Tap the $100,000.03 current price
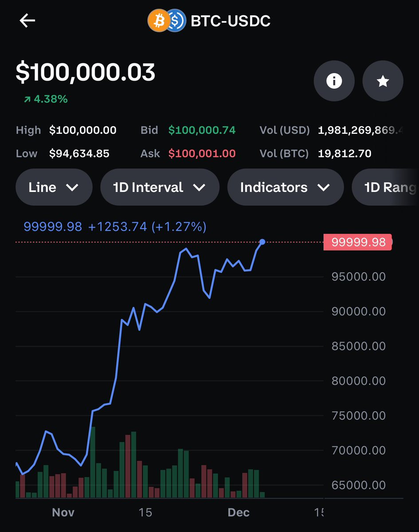The width and height of the screenshot is (419, 532). [x=86, y=72]
